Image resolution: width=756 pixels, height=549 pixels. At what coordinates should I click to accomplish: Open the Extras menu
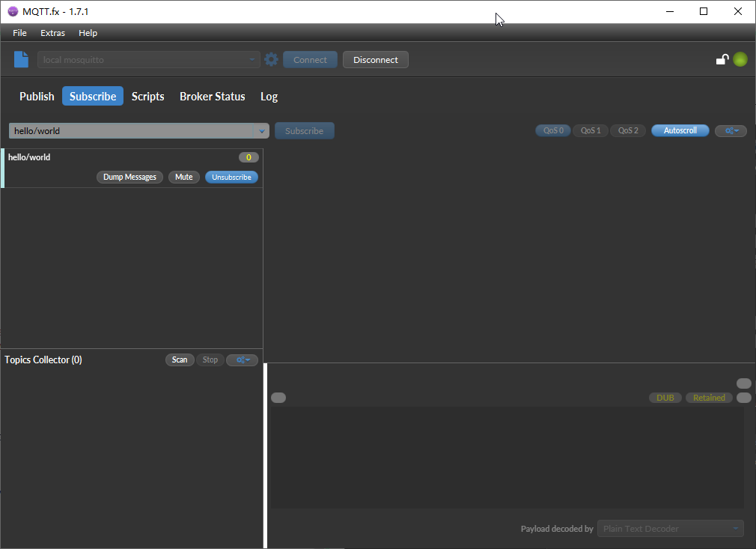point(52,33)
